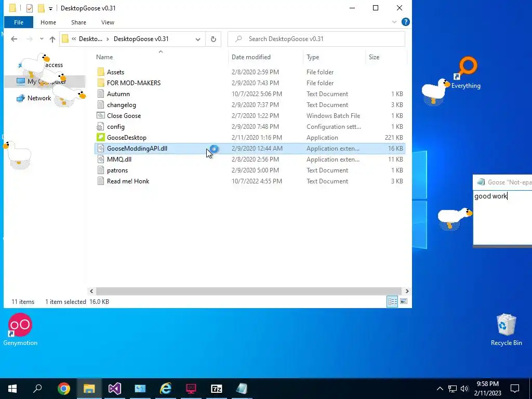Open the File menu

pyautogui.click(x=19, y=22)
